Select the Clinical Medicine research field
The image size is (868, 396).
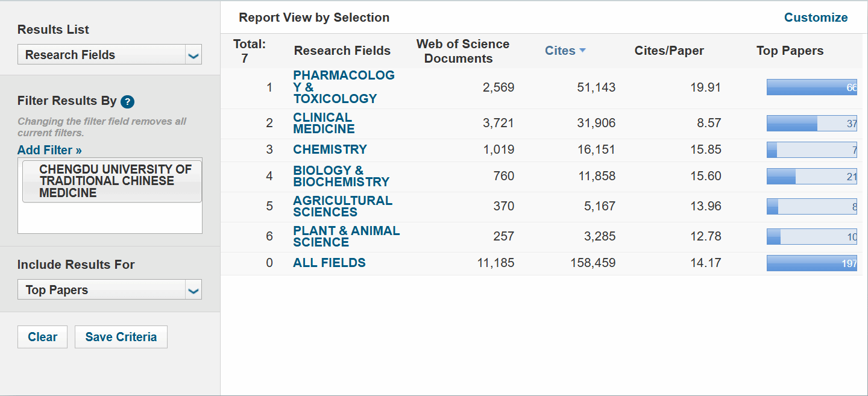tap(323, 123)
